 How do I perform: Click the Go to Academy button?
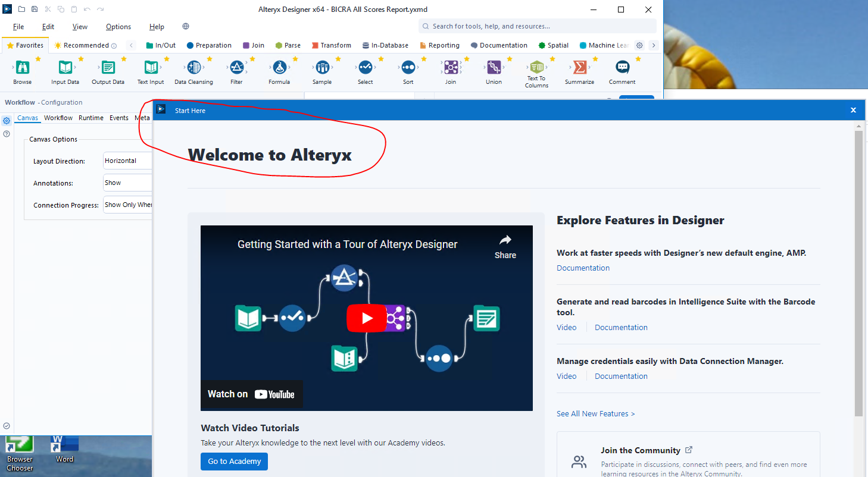coord(234,462)
